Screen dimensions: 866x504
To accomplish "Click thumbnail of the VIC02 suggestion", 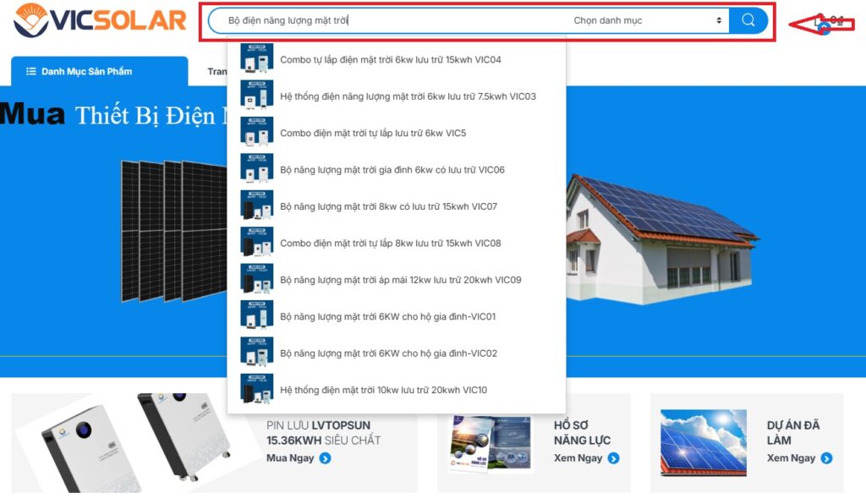I will coord(257,352).
